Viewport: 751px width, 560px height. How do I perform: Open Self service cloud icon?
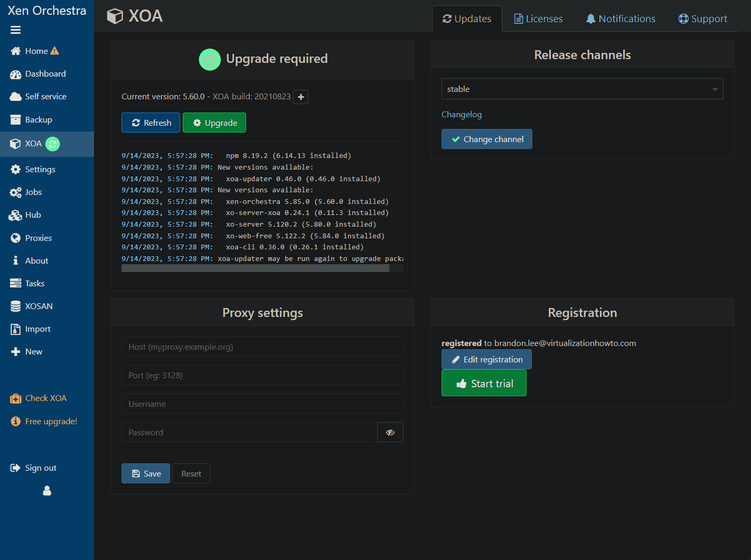click(15, 97)
